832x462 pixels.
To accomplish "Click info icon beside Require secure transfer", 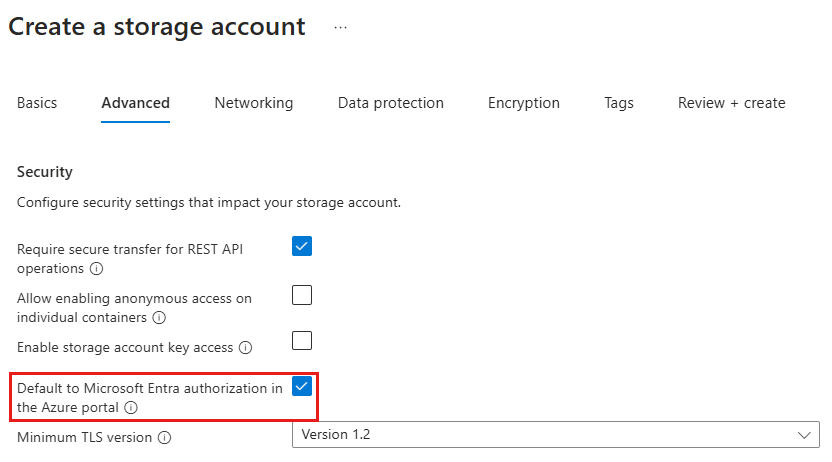I will (x=97, y=269).
